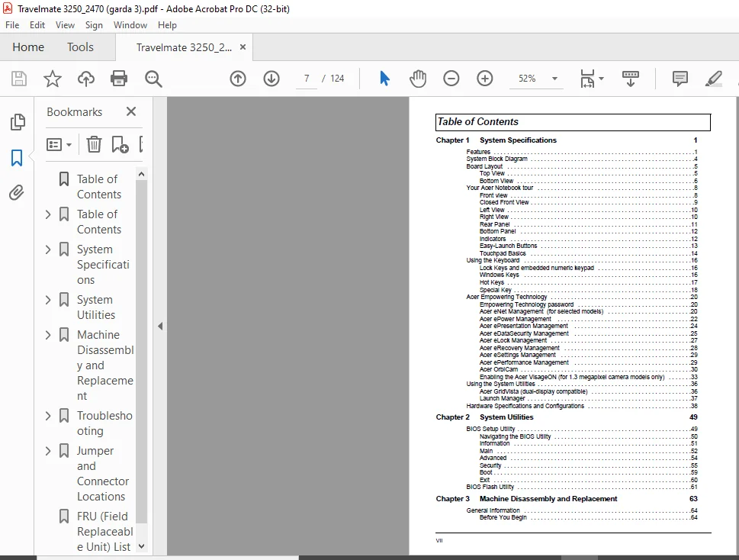Image resolution: width=739 pixels, height=560 pixels.
Task: Collapse the navigation pane with arrow
Action: point(160,327)
